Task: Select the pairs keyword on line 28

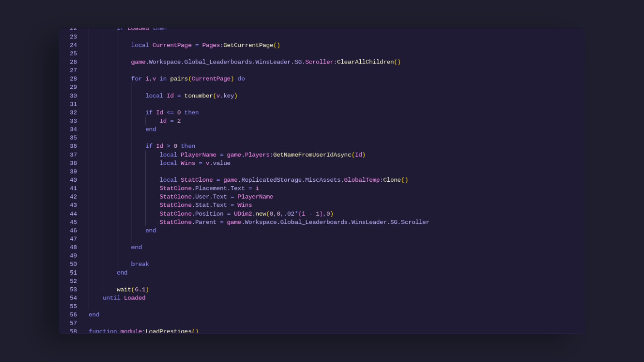Action: click(x=179, y=79)
